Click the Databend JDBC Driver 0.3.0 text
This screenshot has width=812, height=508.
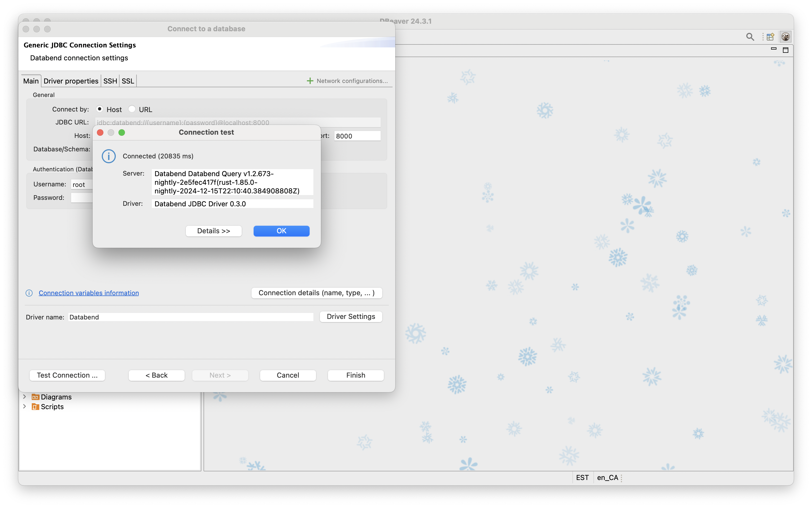(x=200, y=204)
